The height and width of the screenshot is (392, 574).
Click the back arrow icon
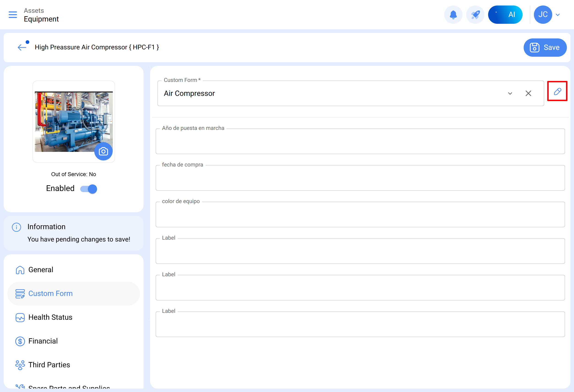click(22, 47)
